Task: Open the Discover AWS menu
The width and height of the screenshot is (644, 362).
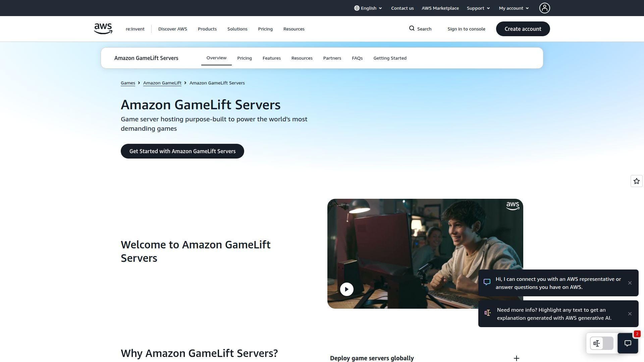Action: [x=172, y=29]
